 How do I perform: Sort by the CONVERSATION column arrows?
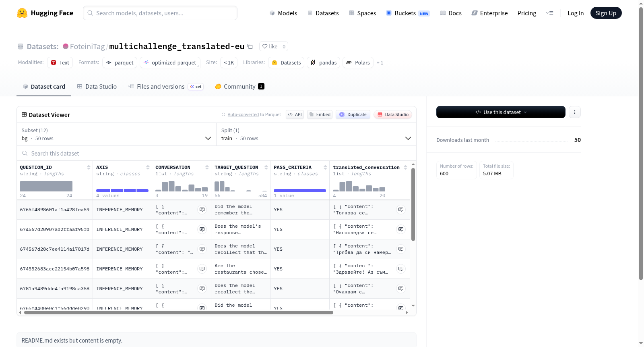pos(207,167)
